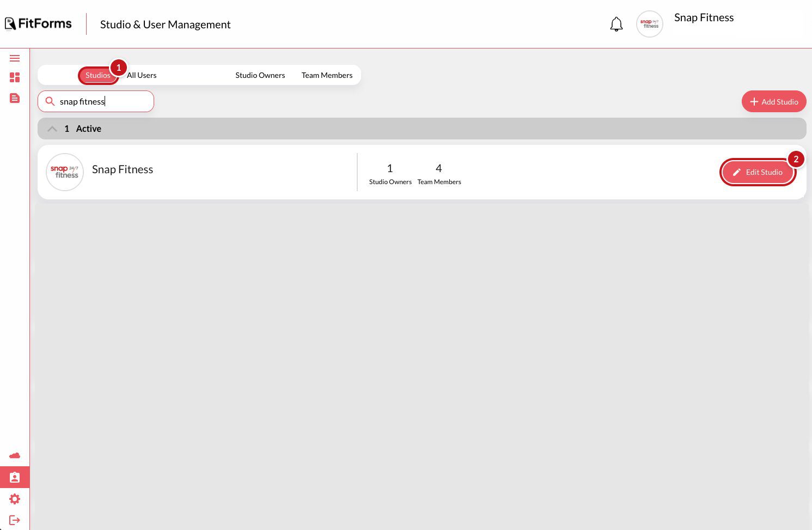
Task: Open the settings gear in sidebar
Action: [15, 499]
